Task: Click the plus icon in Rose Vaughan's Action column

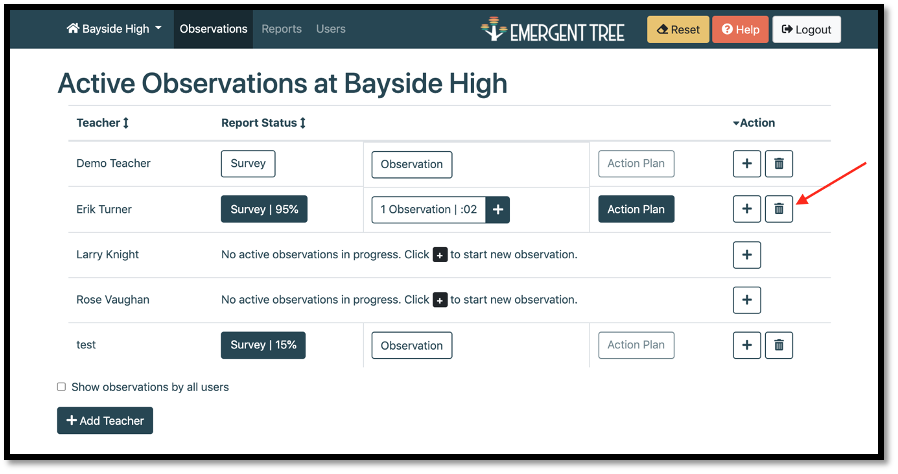Action: click(x=747, y=299)
